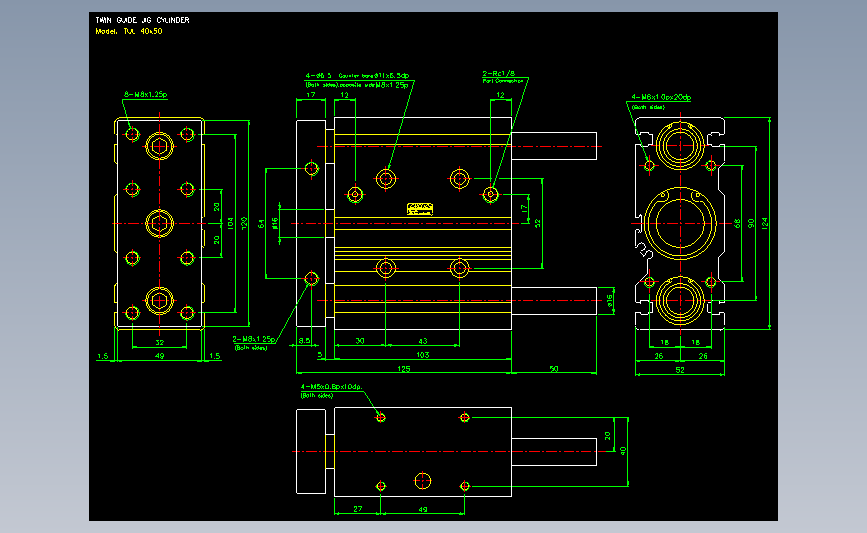Viewport: 867px width, 533px height.
Task: Select the "8.5" dimension value
Action: [x=304, y=341]
